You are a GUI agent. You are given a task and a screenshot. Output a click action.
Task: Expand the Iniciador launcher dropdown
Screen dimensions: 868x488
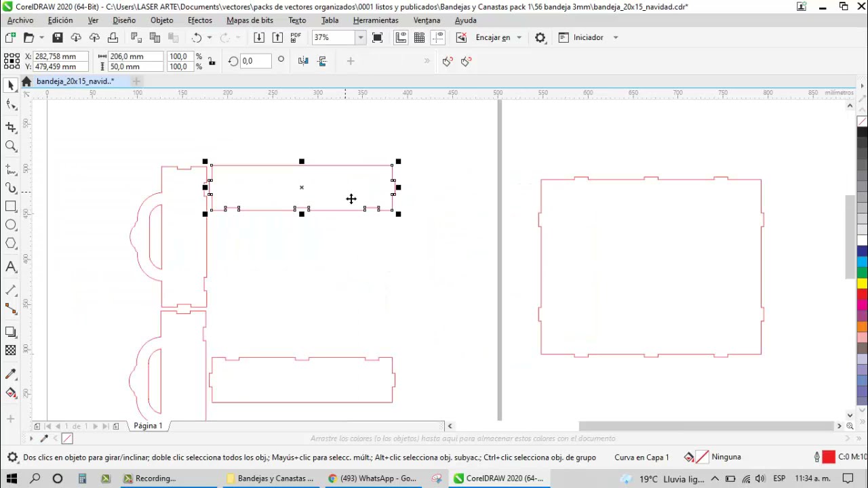[x=616, y=37]
